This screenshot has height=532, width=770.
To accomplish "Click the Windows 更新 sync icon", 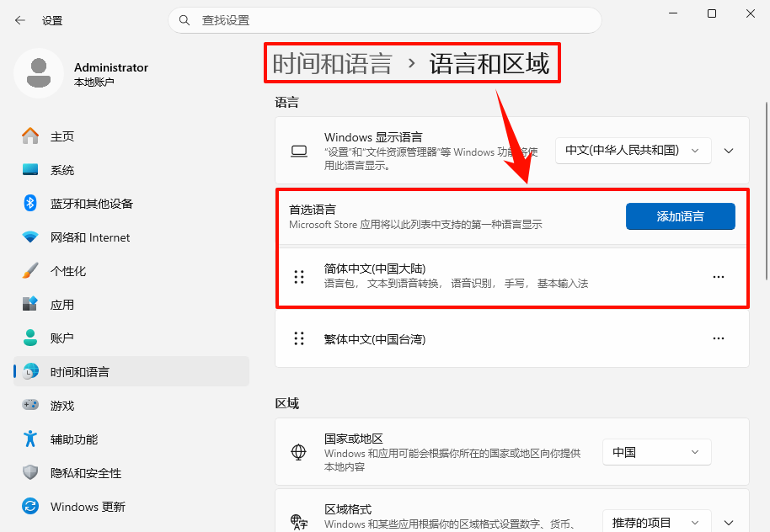I will coord(30,506).
